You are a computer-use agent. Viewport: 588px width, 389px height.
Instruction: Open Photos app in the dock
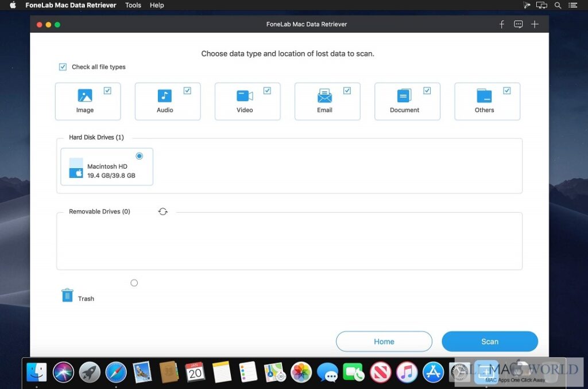coord(301,372)
